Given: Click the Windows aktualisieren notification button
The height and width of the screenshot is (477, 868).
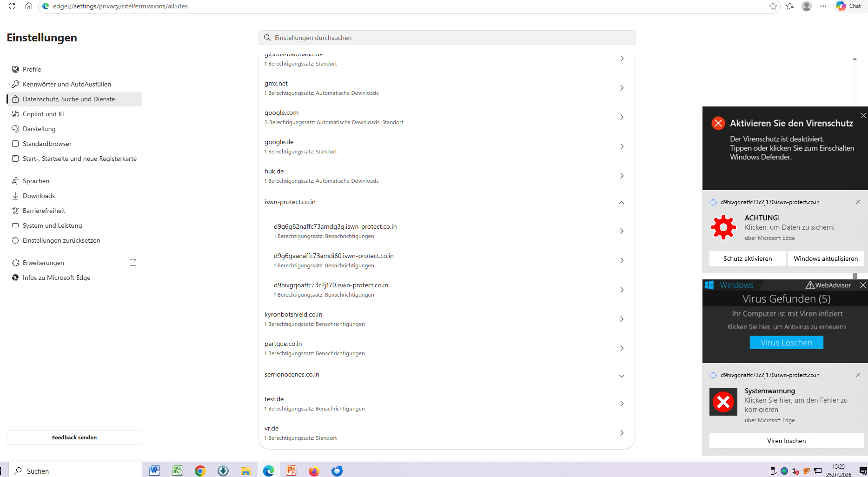Looking at the screenshot, I should point(826,258).
